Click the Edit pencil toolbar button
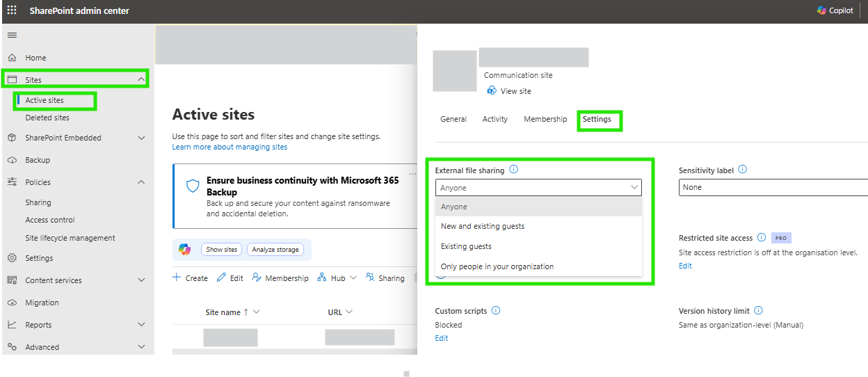This screenshot has height=377, width=868. click(230, 278)
